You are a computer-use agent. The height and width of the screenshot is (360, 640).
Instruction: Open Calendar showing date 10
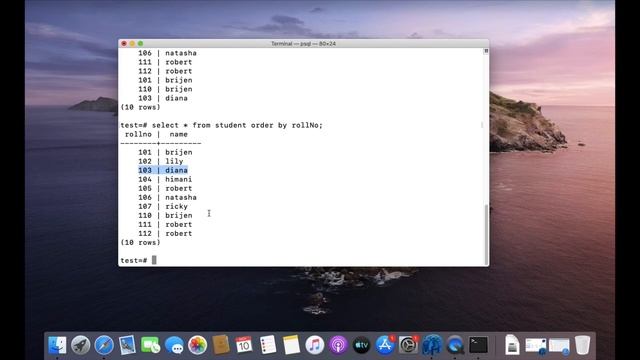click(x=244, y=345)
